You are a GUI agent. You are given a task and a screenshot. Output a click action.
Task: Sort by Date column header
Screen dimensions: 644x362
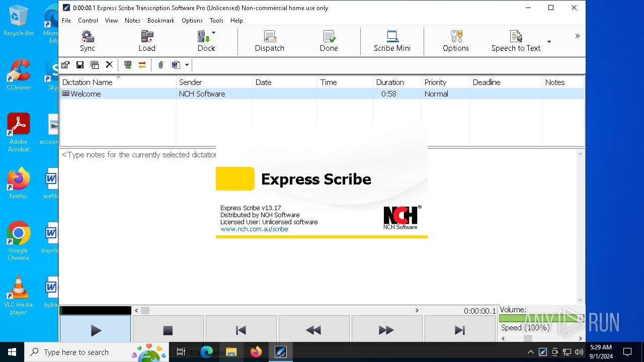(x=285, y=82)
